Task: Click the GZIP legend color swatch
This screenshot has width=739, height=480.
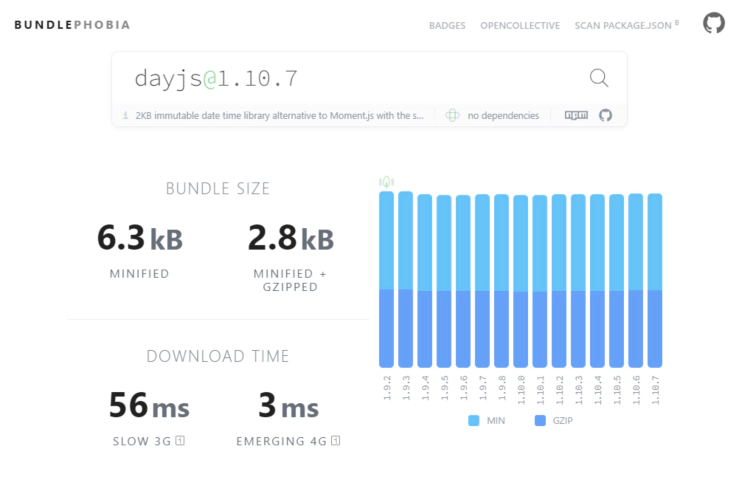Action: [540, 420]
